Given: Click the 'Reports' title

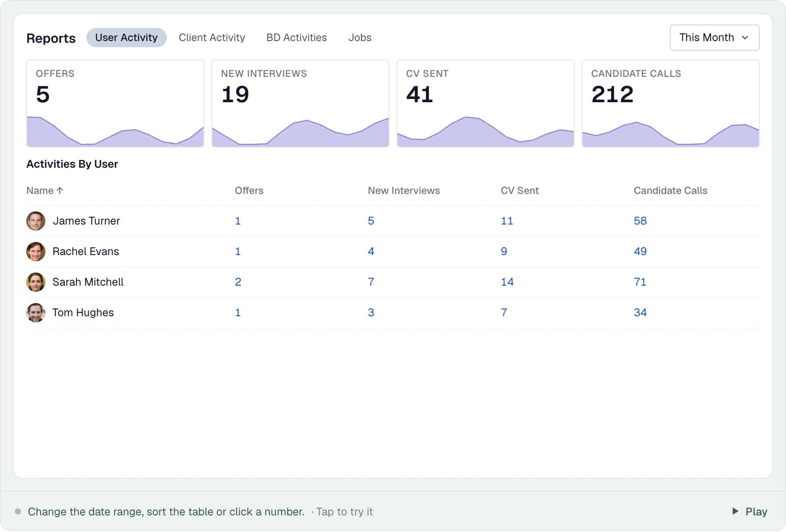Looking at the screenshot, I should (51, 38).
